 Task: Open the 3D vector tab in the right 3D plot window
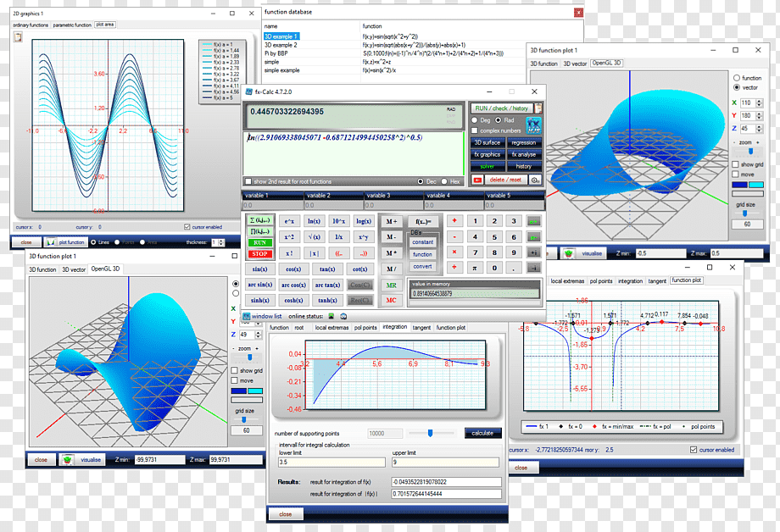coord(575,64)
